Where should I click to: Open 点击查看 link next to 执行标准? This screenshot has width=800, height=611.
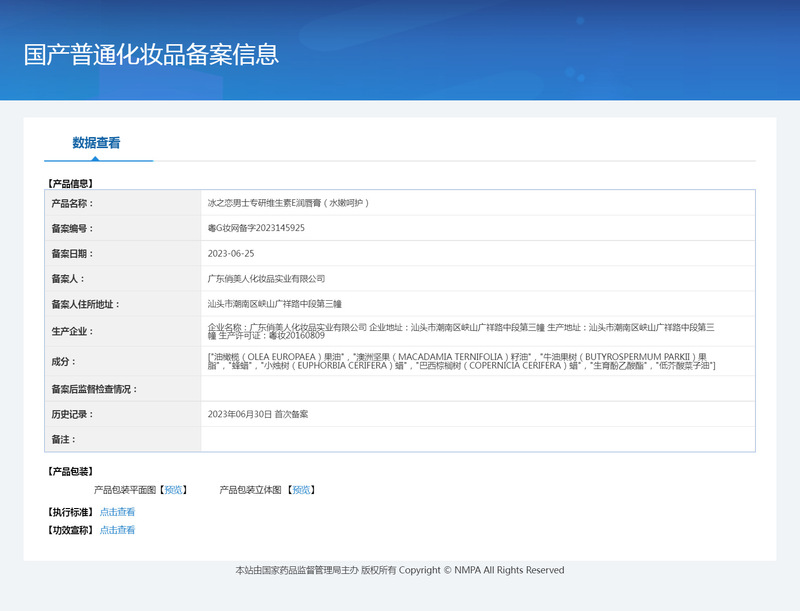(117, 512)
